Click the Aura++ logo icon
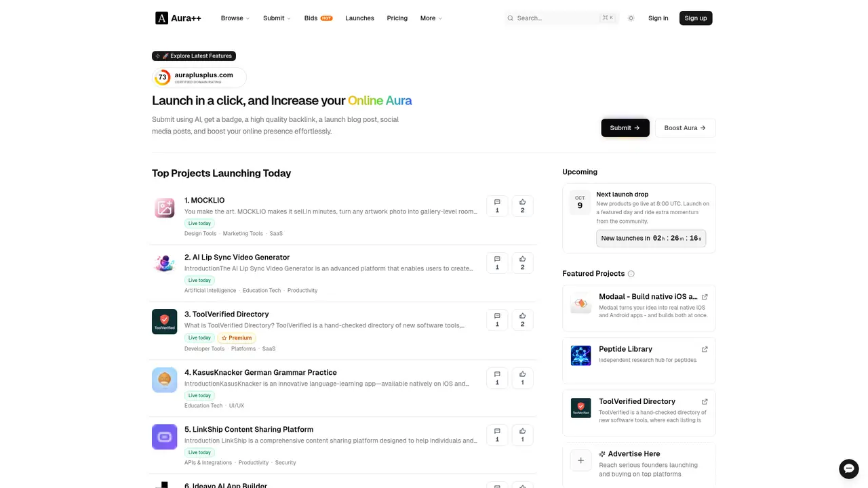The image size is (868, 488). tap(161, 18)
